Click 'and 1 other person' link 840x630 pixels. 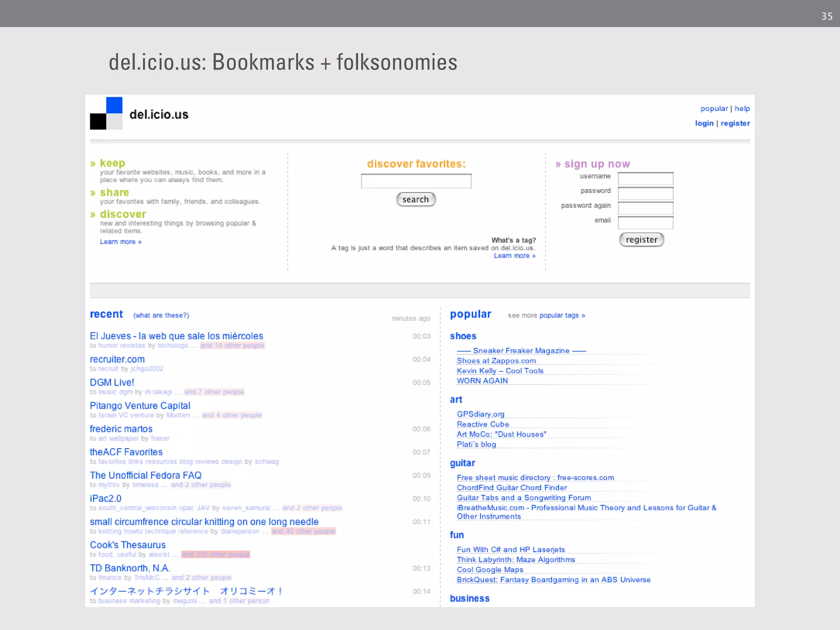pyautogui.click(x=239, y=601)
